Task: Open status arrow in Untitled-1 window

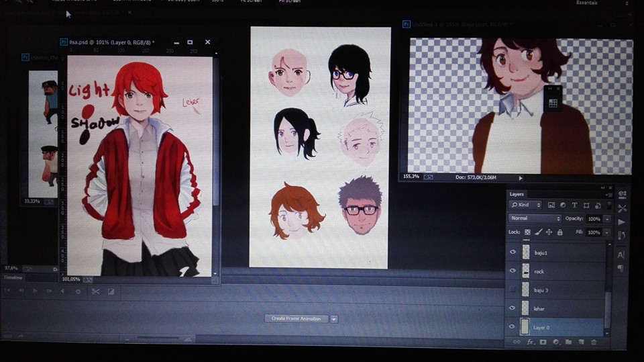Action: (521, 178)
